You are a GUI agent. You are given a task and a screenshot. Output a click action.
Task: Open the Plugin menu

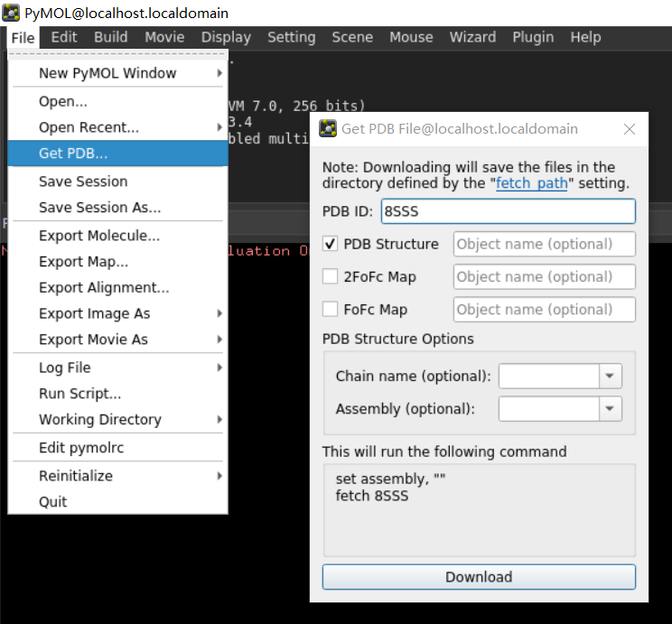tap(533, 37)
